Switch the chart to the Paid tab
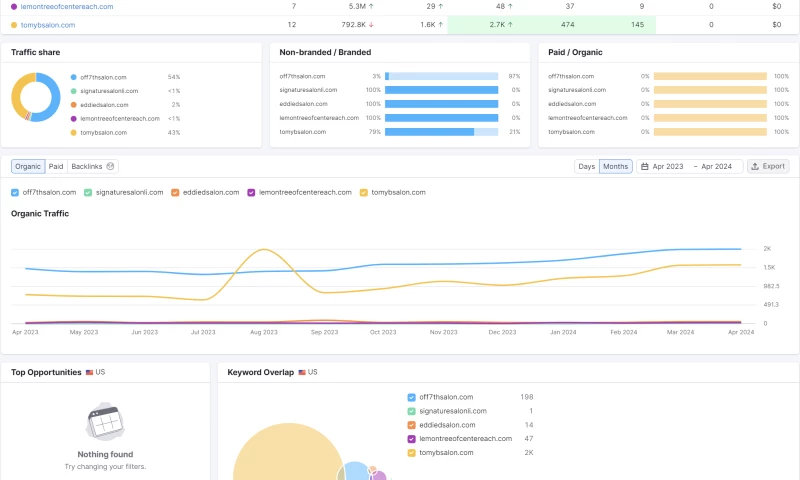 [56, 167]
